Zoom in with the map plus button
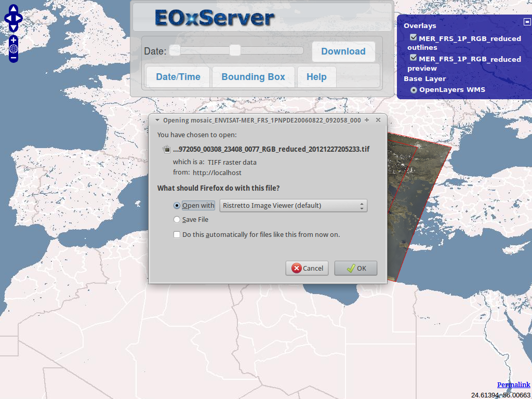The height and width of the screenshot is (399, 532). pos(13,41)
